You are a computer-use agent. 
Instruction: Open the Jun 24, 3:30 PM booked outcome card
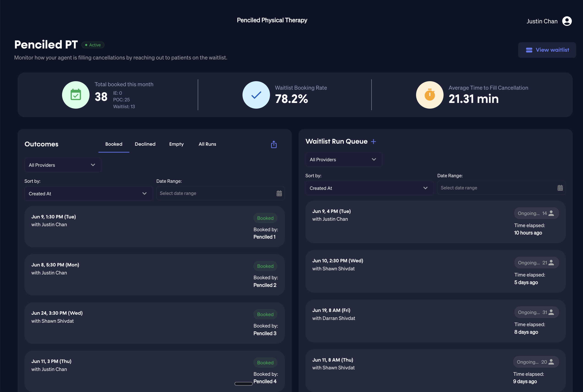point(154,323)
